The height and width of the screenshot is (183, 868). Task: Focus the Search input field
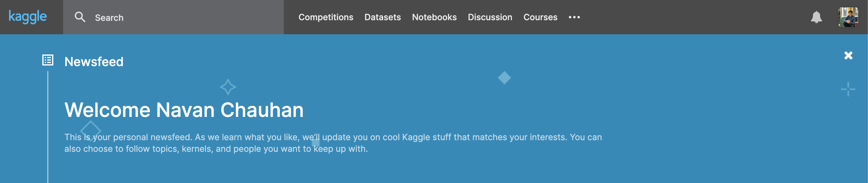pos(173,17)
